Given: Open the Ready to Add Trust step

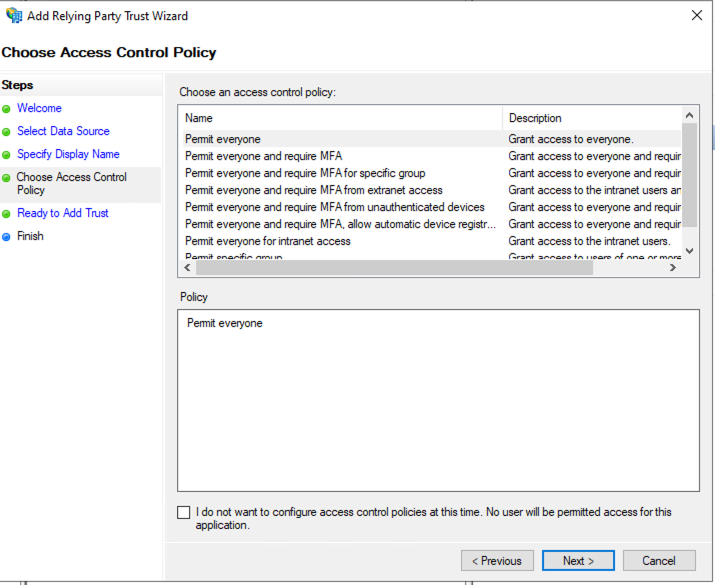Looking at the screenshot, I should tap(63, 213).
